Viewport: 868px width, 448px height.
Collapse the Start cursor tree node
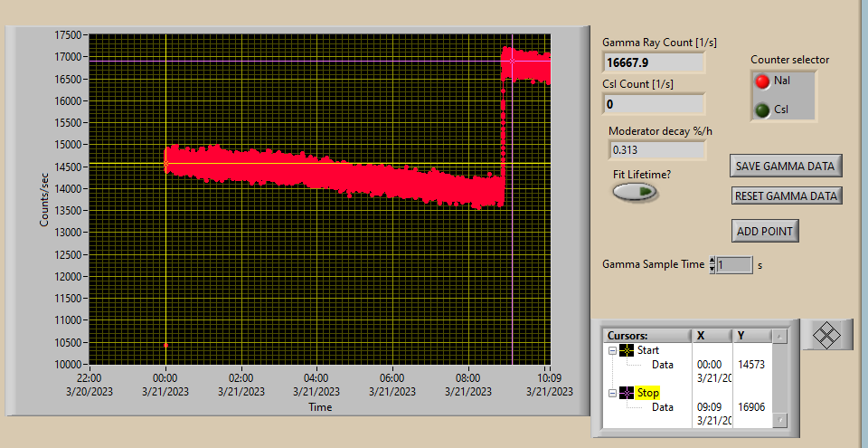pyautogui.click(x=612, y=350)
